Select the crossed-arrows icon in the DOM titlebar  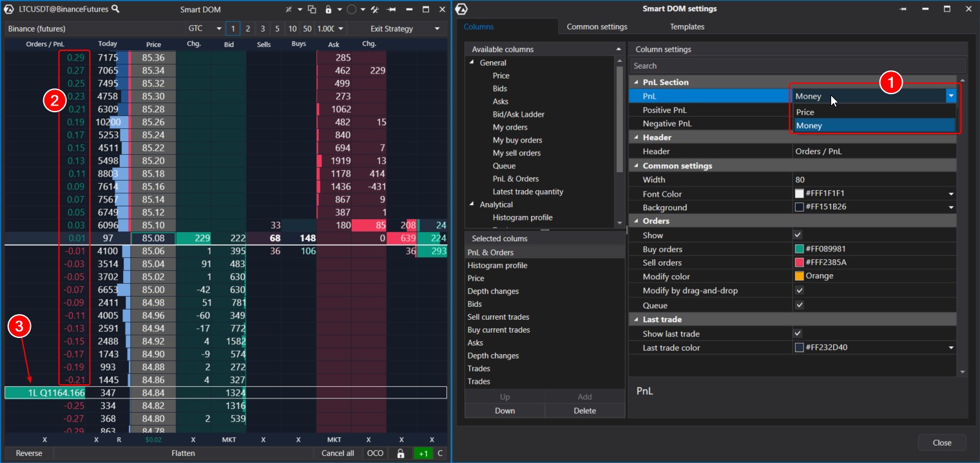click(x=289, y=9)
